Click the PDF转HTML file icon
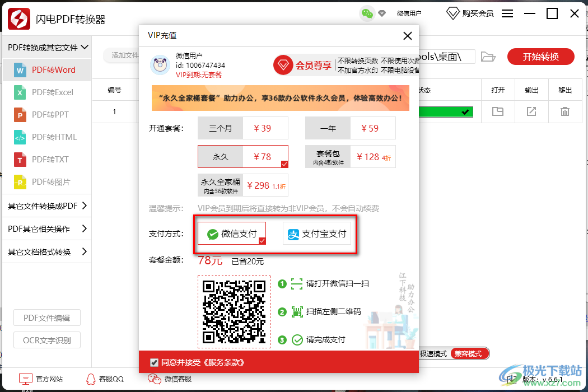The width and height of the screenshot is (588, 392). pyautogui.click(x=20, y=137)
